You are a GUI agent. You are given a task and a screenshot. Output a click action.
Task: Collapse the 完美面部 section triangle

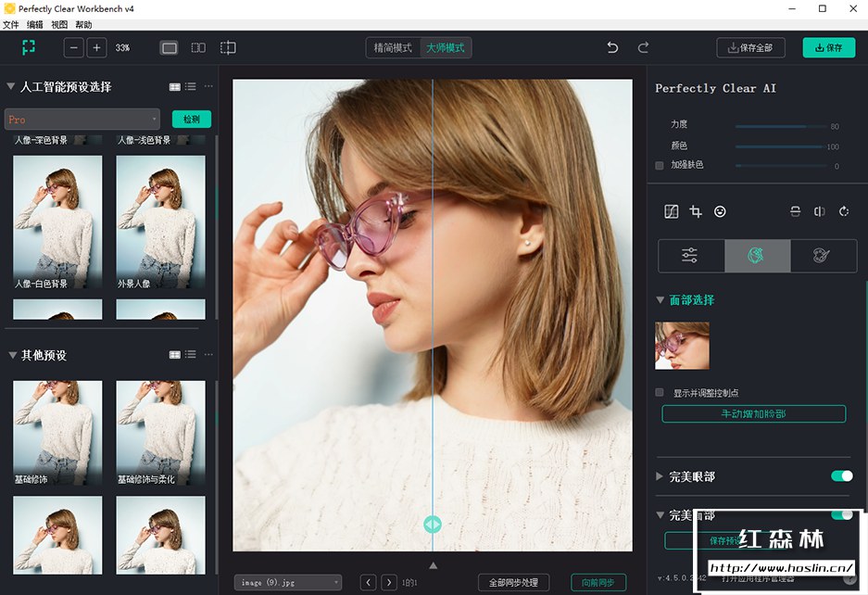[x=660, y=514]
